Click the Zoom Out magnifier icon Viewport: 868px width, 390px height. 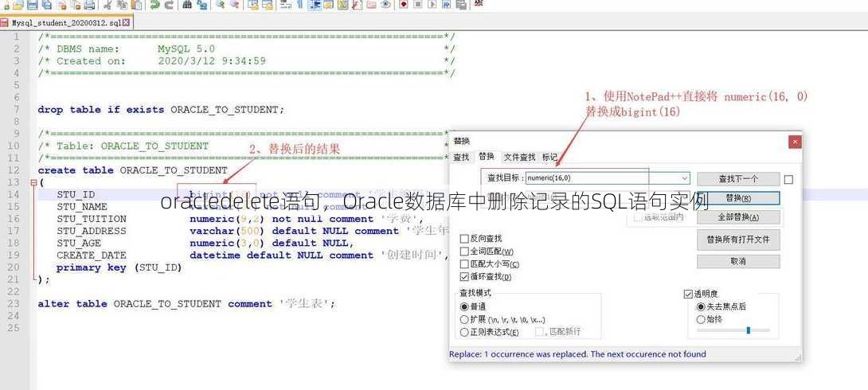235,5
